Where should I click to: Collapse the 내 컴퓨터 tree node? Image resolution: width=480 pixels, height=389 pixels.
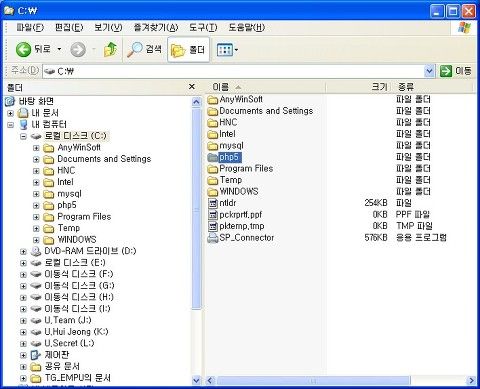point(10,125)
